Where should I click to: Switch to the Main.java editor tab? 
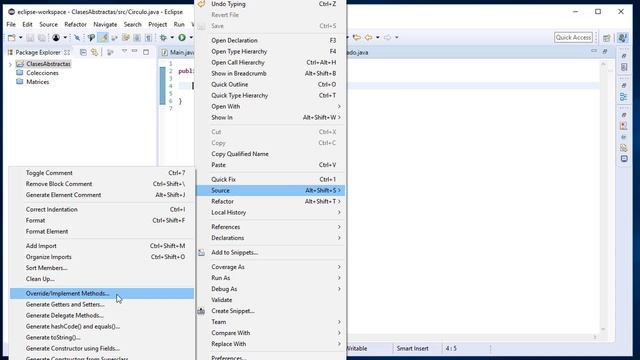click(x=178, y=53)
